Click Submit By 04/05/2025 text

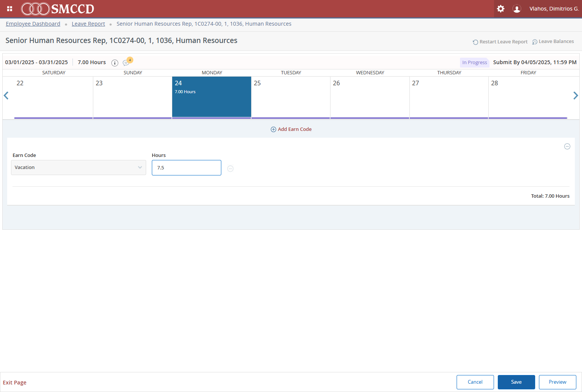click(535, 62)
